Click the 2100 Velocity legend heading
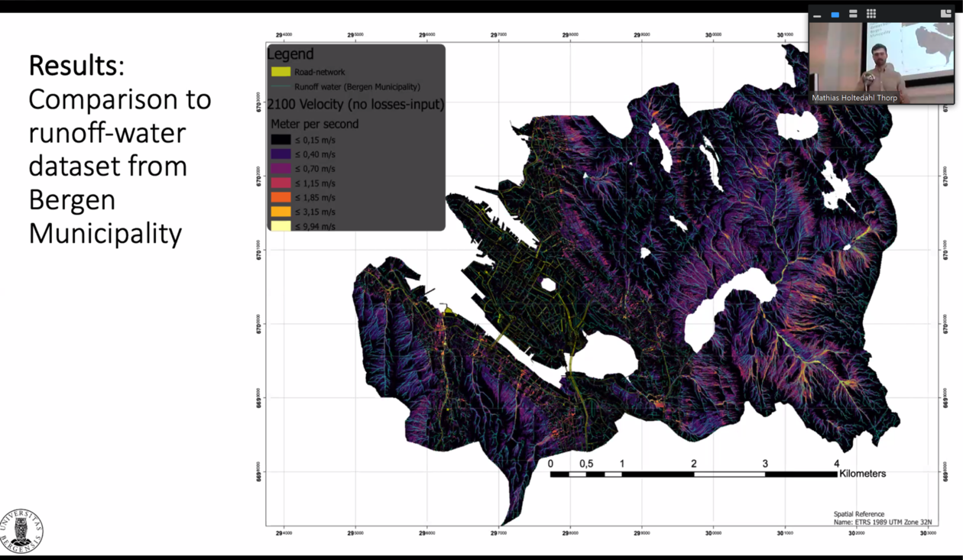 click(355, 105)
